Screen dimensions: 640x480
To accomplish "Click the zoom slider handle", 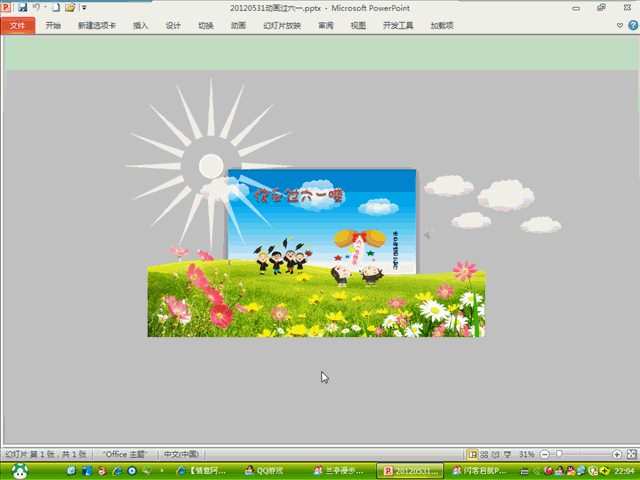I will click(559, 454).
